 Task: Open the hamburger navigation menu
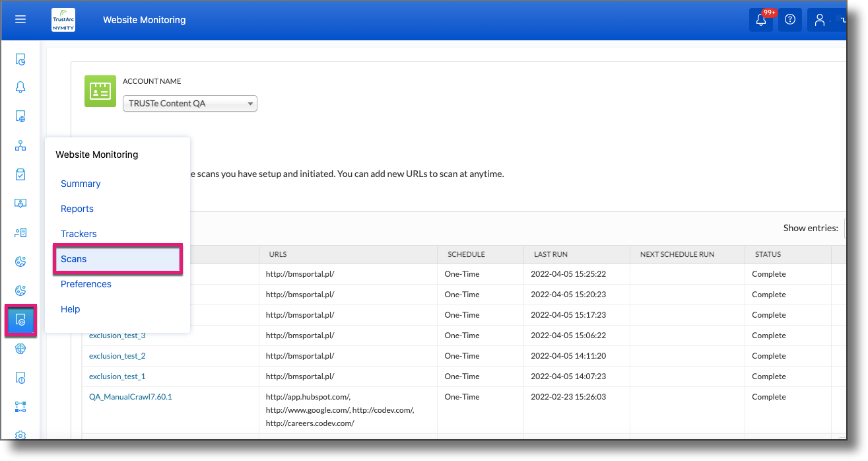pos(20,20)
